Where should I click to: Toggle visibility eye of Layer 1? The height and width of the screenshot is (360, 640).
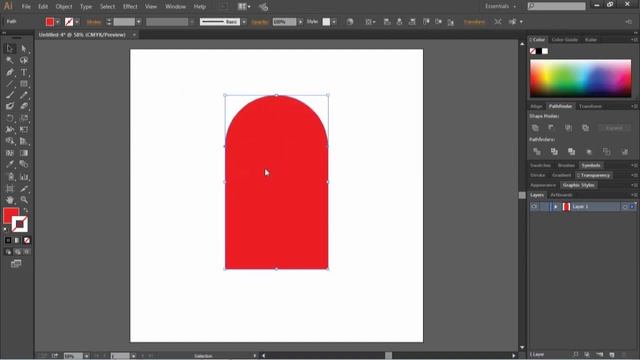[x=534, y=207]
